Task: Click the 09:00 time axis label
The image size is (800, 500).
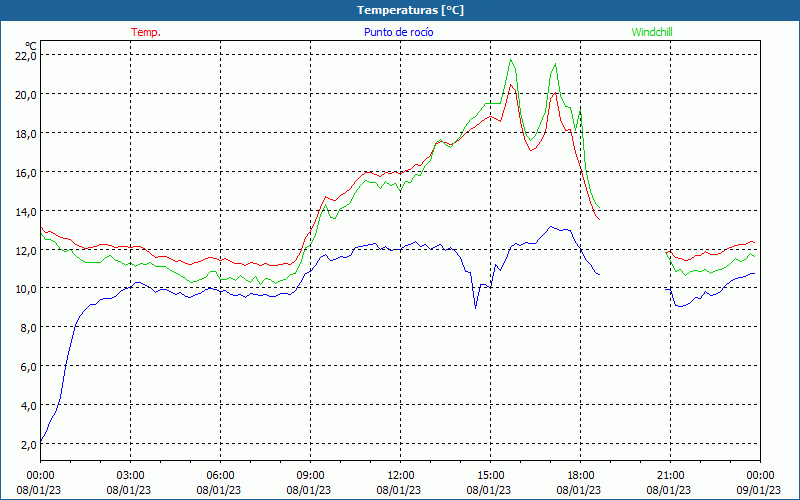Action: pos(310,476)
